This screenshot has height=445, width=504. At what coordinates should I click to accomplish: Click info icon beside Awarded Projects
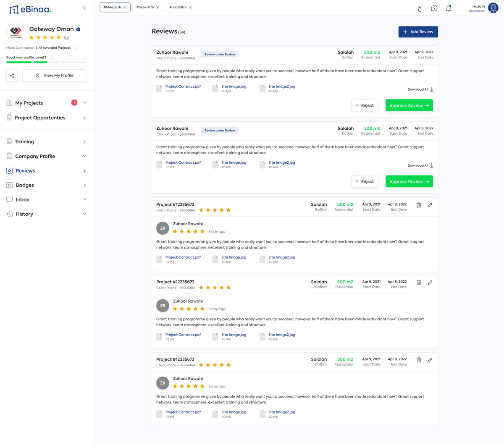[75, 48]
